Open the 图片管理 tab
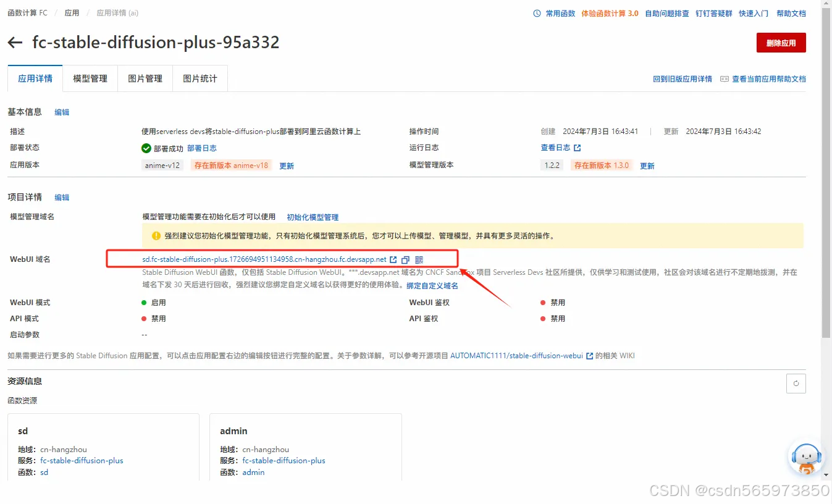This screenshot has width=832, height=504. click(145, 78)
